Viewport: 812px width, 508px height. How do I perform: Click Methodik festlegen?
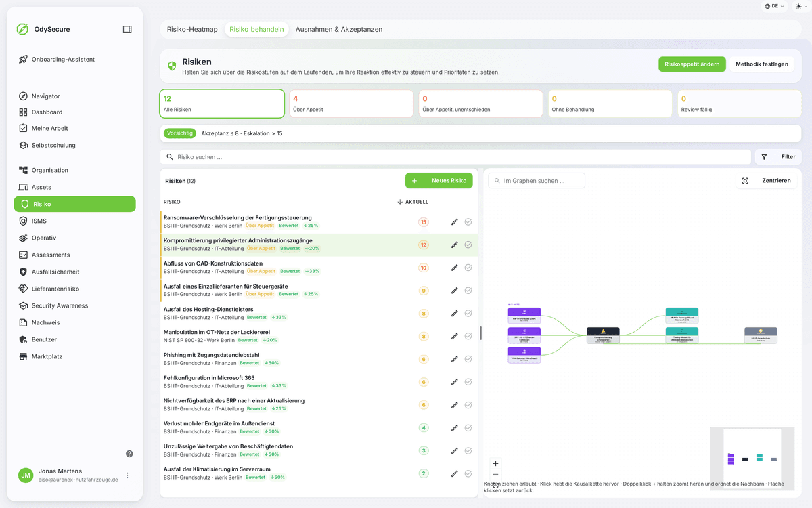(x=762, y=64)
